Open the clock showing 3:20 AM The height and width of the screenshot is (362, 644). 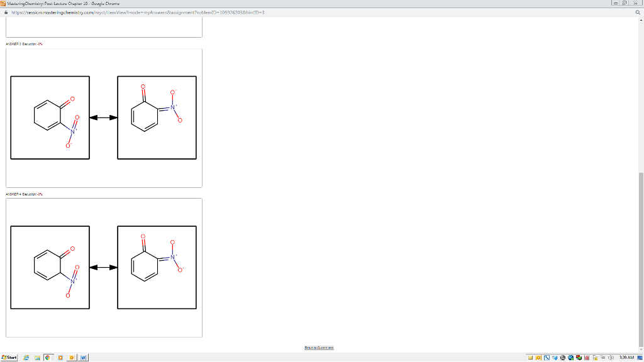click(x=626, y=357)
